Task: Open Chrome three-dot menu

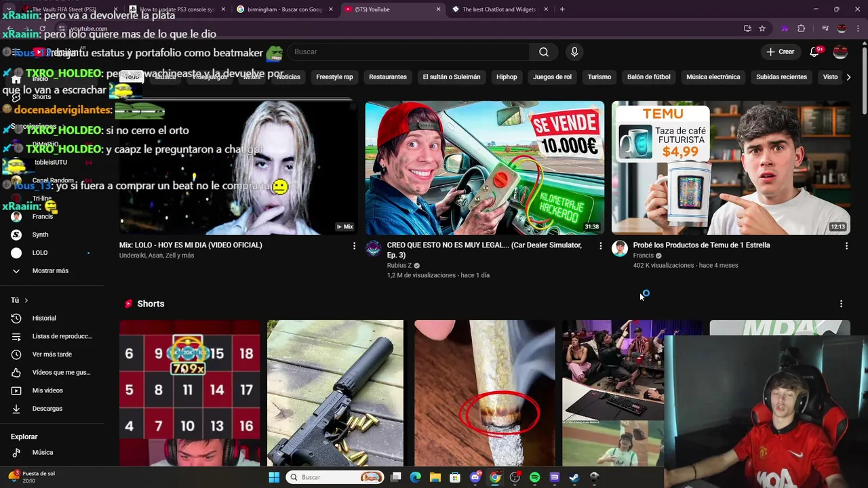Action: [x=858, y=28]
